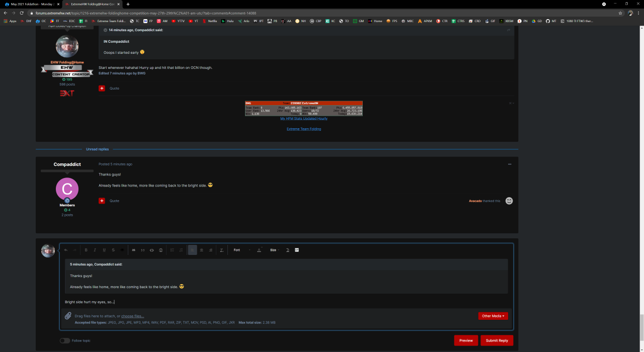Insert a bulleted list in the reply
This screenshot has width=644, height=352.
(x=172, y=250)
